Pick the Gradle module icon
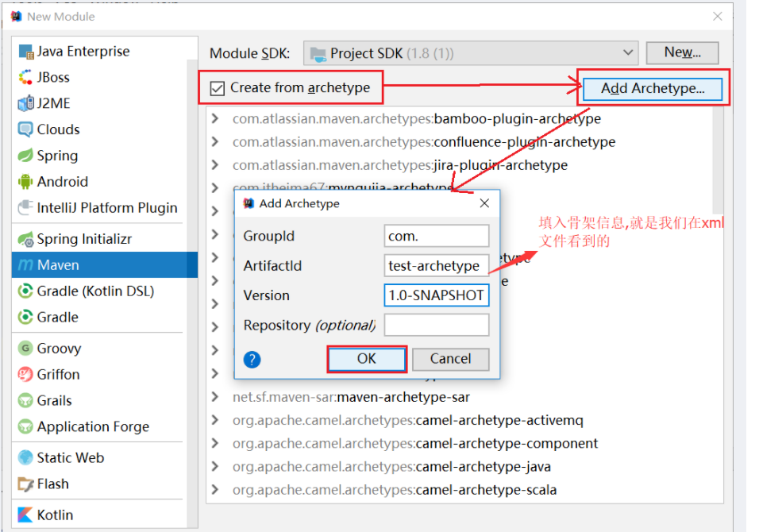Viewport: 759px width, 532px height. [25, 317]
